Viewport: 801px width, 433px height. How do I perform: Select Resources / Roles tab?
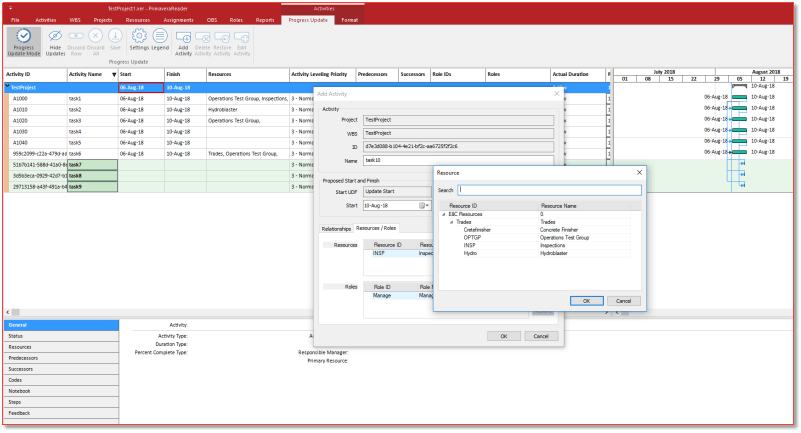[376, 228]
